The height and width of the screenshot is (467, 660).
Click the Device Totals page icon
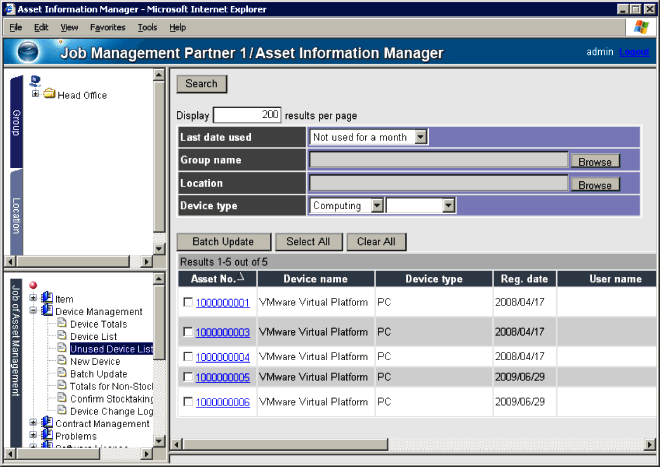[61, 324]
